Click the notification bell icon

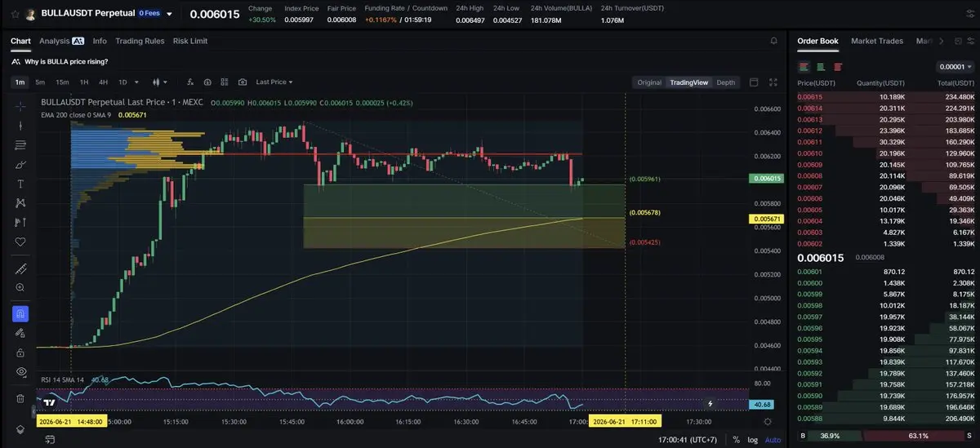pyautogui.click(x=773, y=41)
